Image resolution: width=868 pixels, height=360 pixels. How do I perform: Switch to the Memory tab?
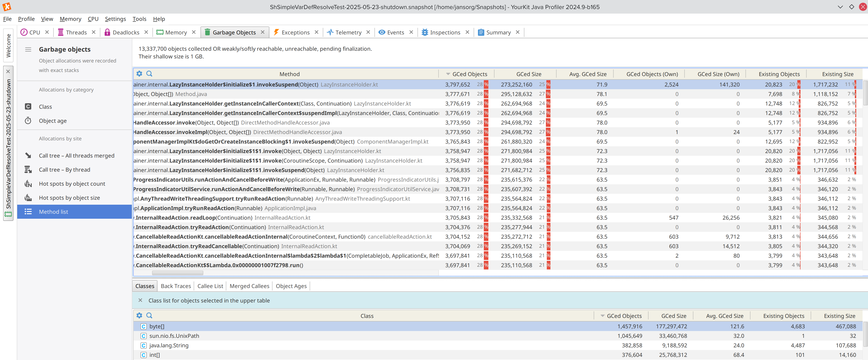(x=171, y=32)
